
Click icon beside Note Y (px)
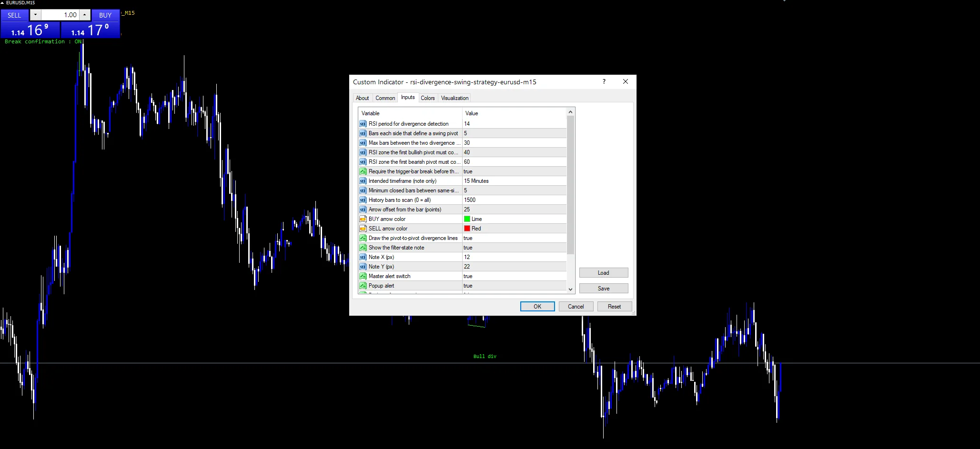[363, 267]
